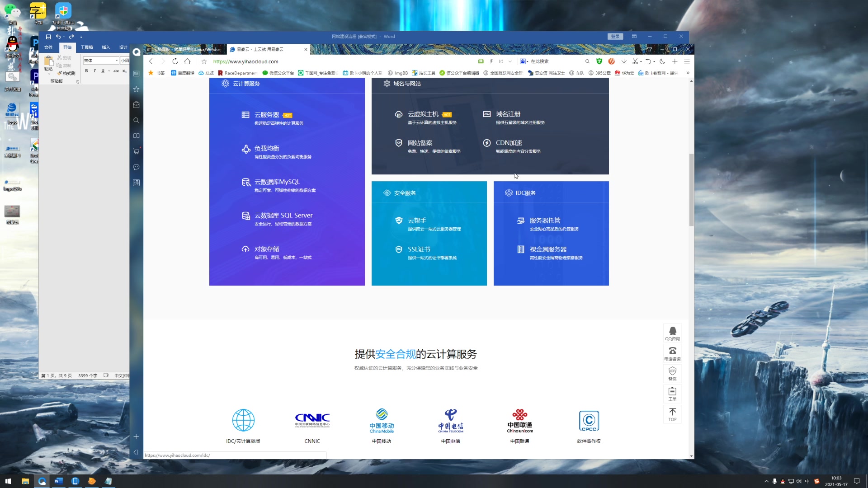Image resolution: width=868 pixels, height=488 pixels.
Task: Open the browser hamburger menu
Action: (687, 61)
